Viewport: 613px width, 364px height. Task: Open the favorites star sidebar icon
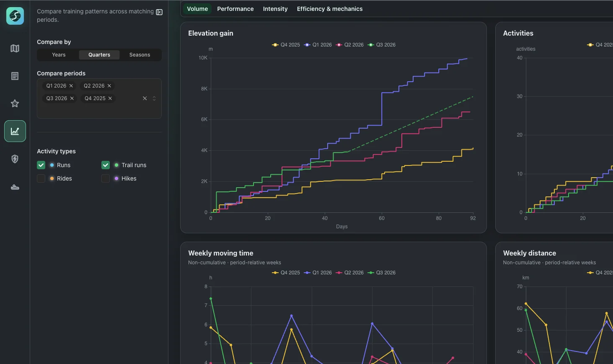pos(15,103)
